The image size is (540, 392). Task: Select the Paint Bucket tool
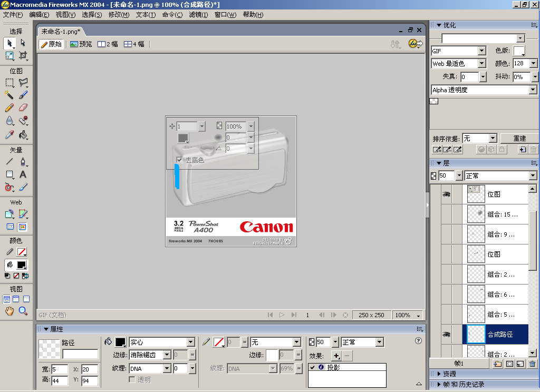tap(23, 134)
